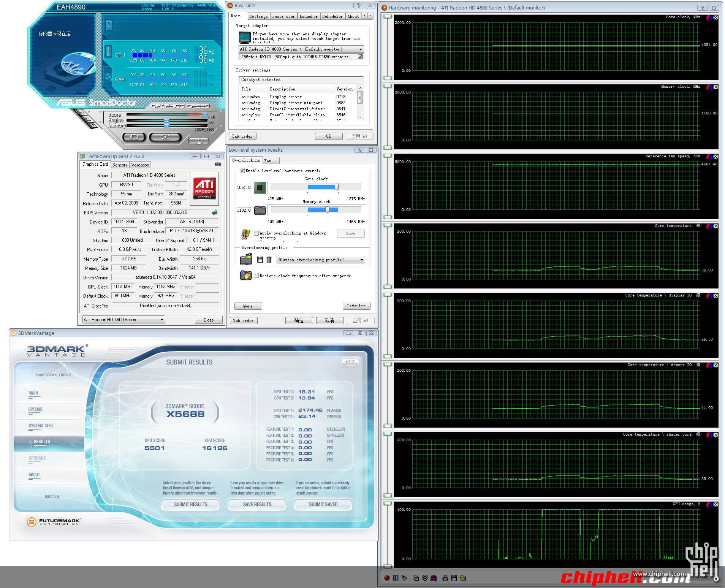
Task: Click the Memory clock slider thumb
Action: [x=327, y=210]
